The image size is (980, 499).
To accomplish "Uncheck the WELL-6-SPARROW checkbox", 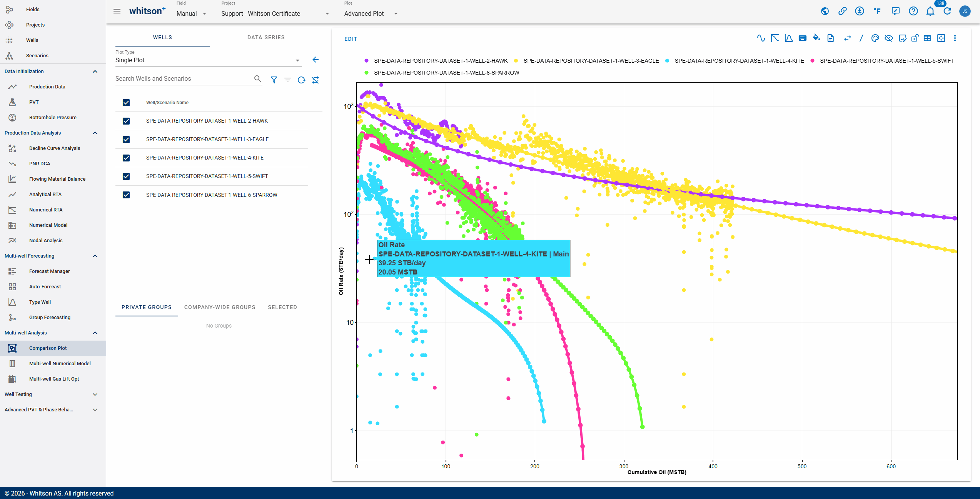I will coord(126,195).
